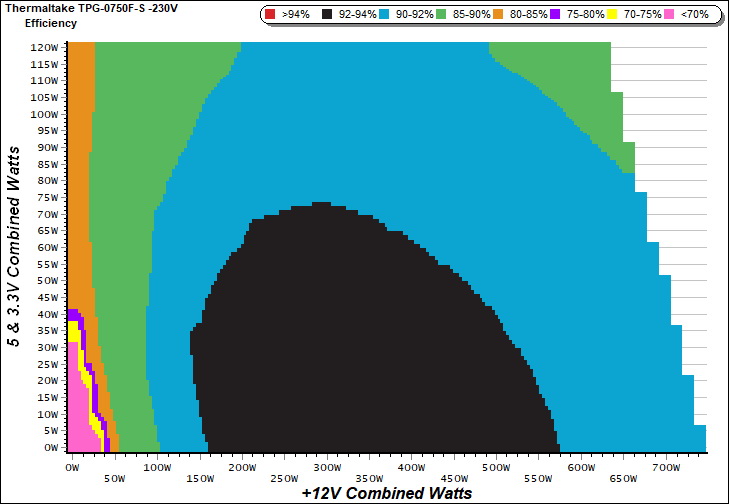The image size is (729, 504).
Task: Click the 0W tick label on x-axis
Action: click(72, 468)
